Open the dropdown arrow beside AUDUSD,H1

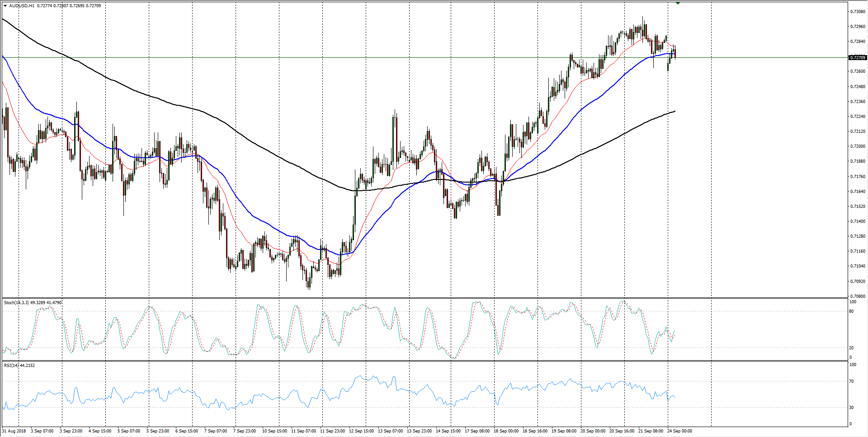pyautogui.click(x=5, y=6)
